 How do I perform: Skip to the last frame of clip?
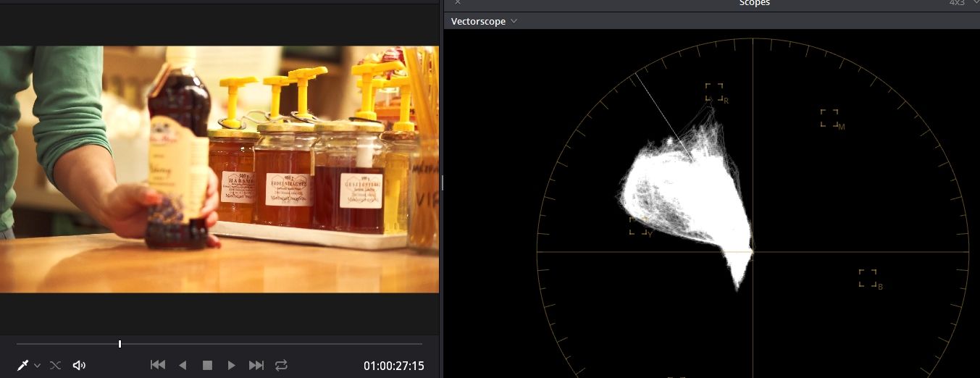coord(256,366)
